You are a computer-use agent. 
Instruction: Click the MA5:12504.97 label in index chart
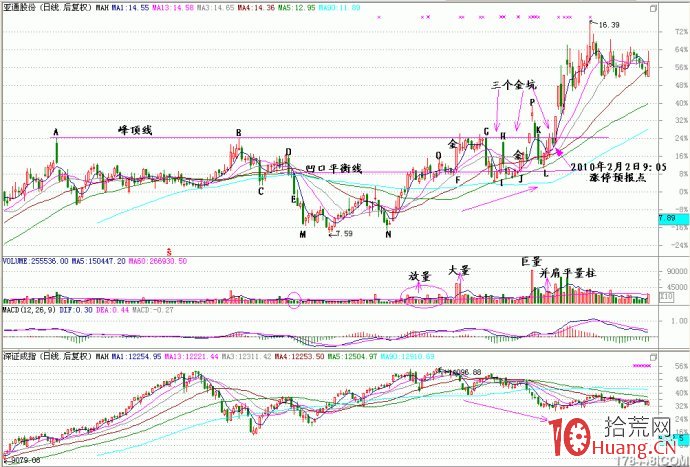(x=353, y=356)
